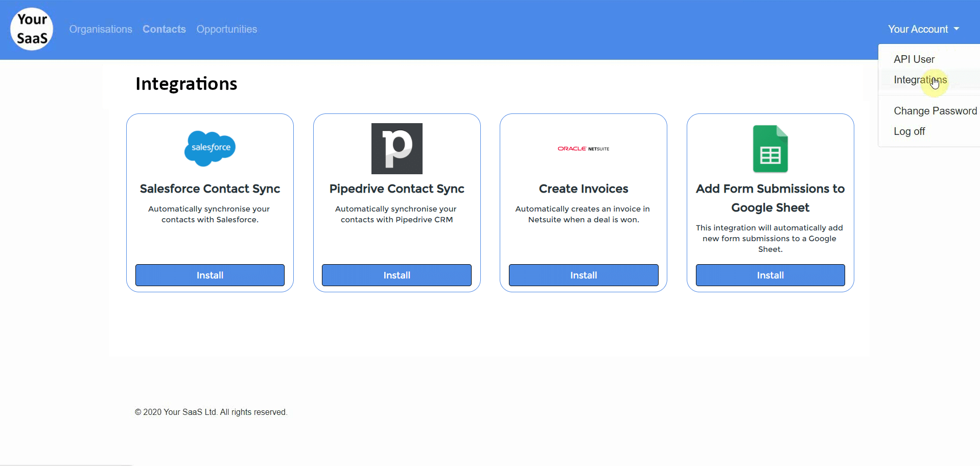The image size is (980, 466).
Task: Click the Salesforce cloud logo
Action: [x=210, y=148]
